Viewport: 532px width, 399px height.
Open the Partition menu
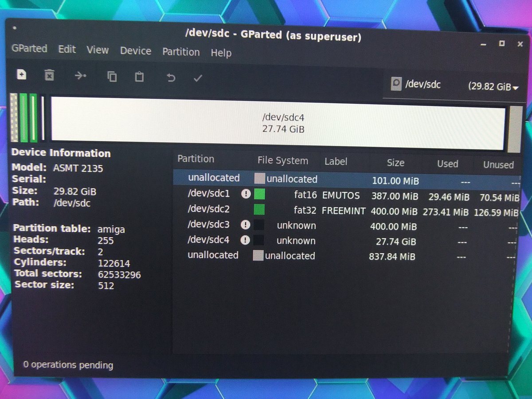(181, 52)
